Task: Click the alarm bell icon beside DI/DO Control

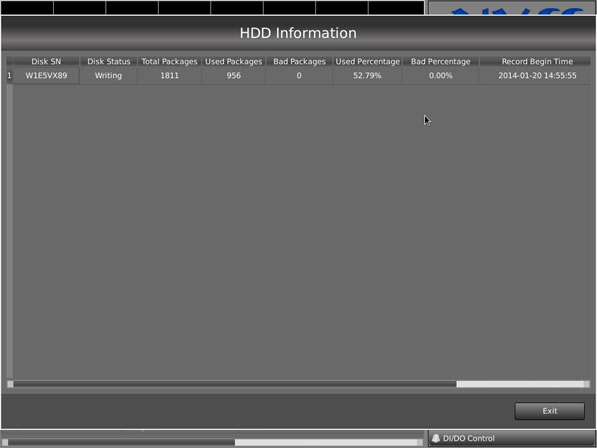Action: [x=436, y=438]
